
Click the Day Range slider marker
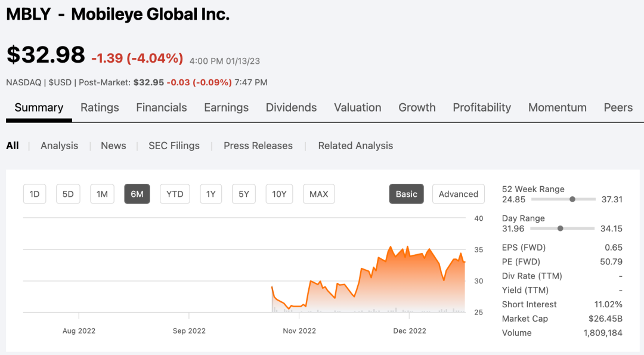coord(560,229)
